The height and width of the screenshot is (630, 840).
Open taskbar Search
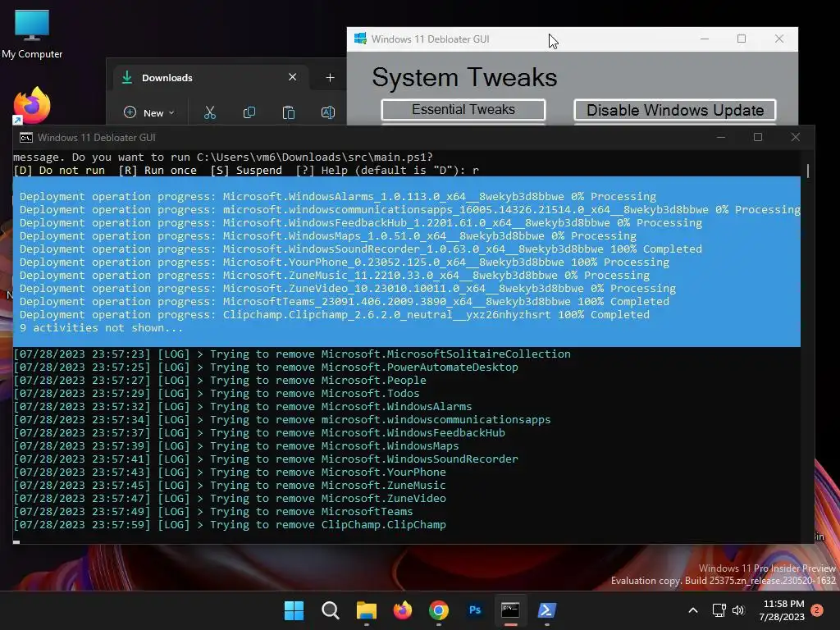330,610
